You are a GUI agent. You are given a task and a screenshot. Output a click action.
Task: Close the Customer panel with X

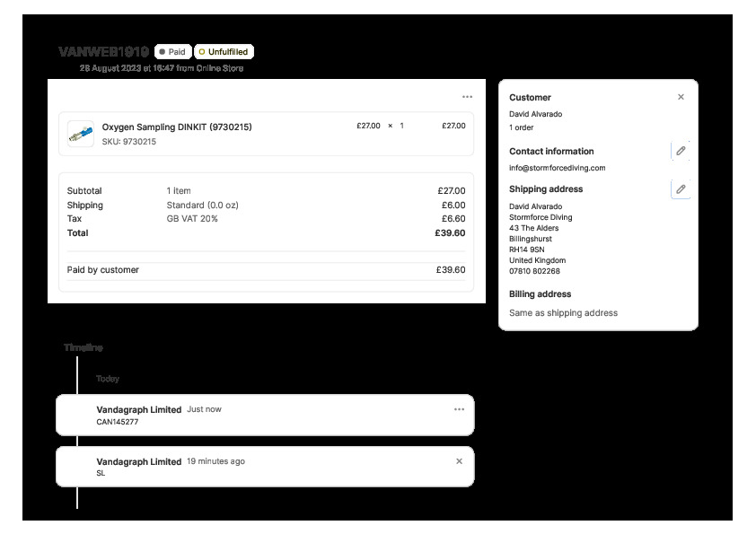tap(681, 97)
